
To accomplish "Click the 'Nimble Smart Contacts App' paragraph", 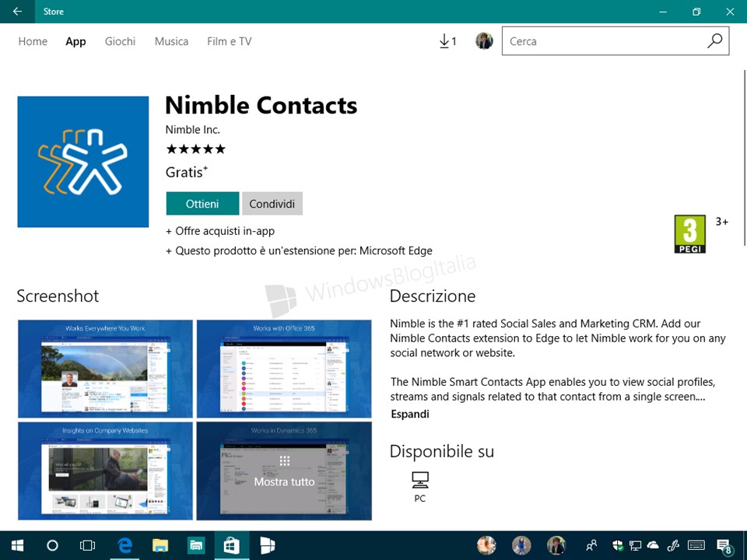I will (x=552, y=390).
